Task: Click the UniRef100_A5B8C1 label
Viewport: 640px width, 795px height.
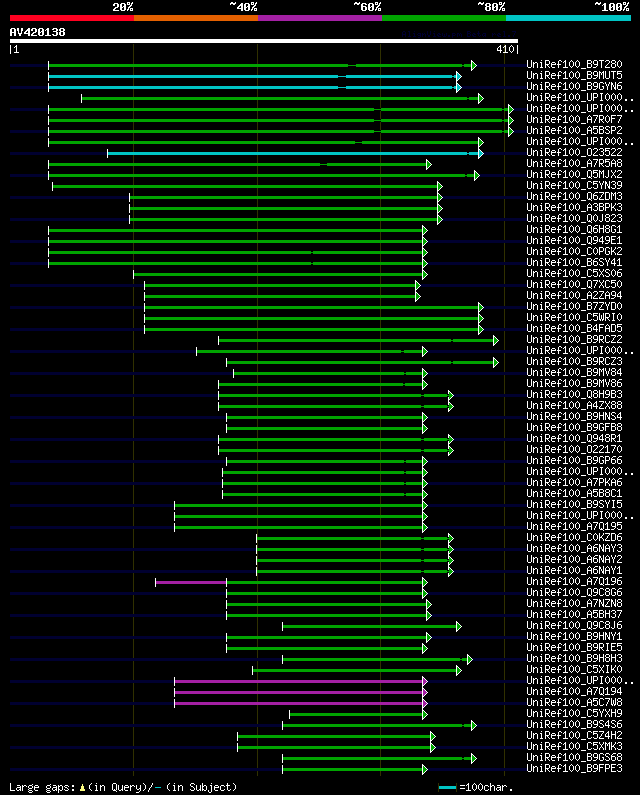Action: pos(574,493)
